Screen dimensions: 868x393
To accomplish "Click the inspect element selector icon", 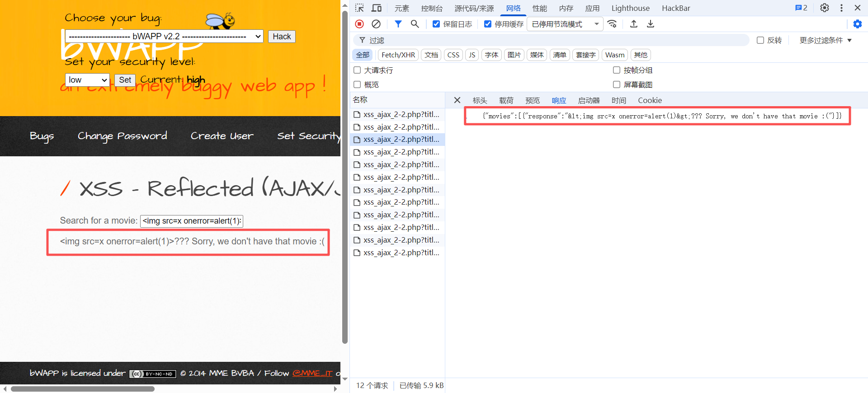I will 359,8.
